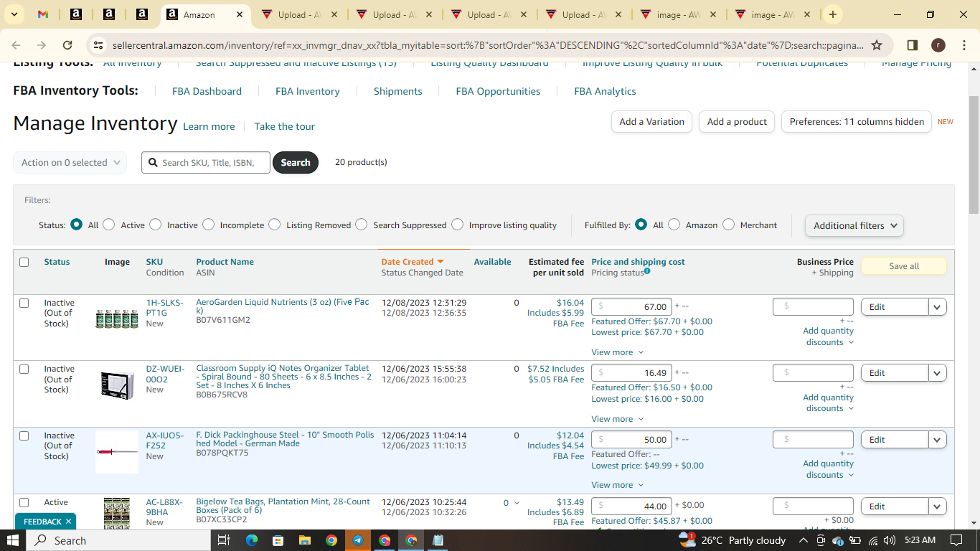The height and width of the screenshot is (551, 980).
Task: Open File Explorer from the taskbar
Action: (305, 540)
